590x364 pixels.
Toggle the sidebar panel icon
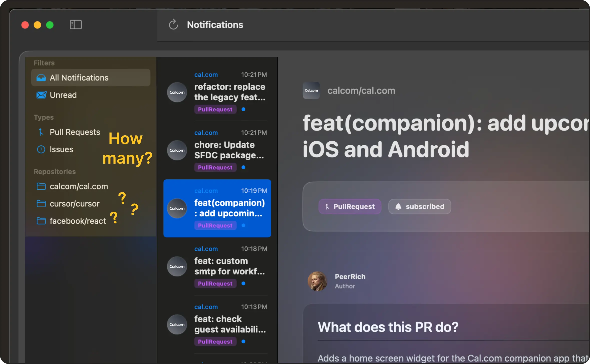coord(76,25)
